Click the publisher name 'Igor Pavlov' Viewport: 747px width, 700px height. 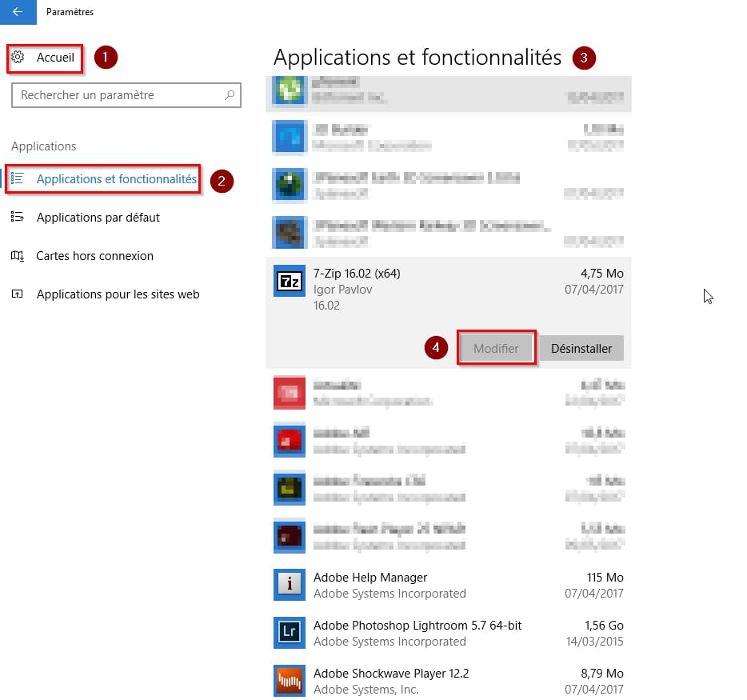342,290
